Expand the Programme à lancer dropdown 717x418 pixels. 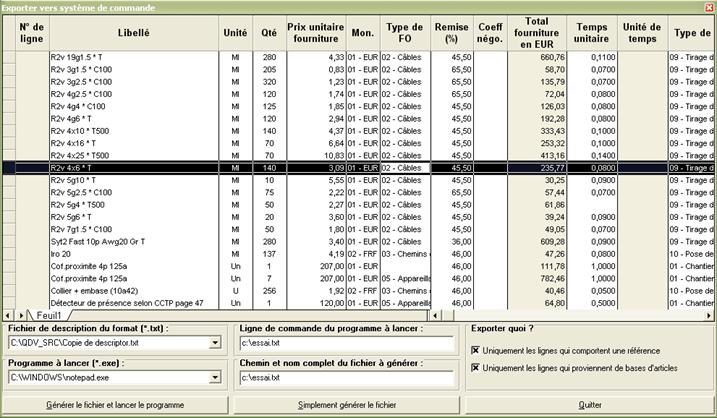coord(217,378)
